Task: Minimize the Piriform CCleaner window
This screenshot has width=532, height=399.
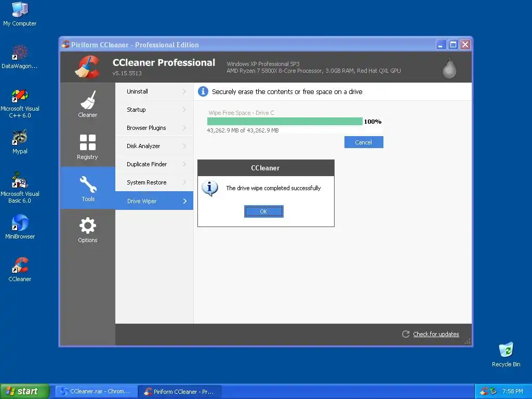Action: coord(441,45)
